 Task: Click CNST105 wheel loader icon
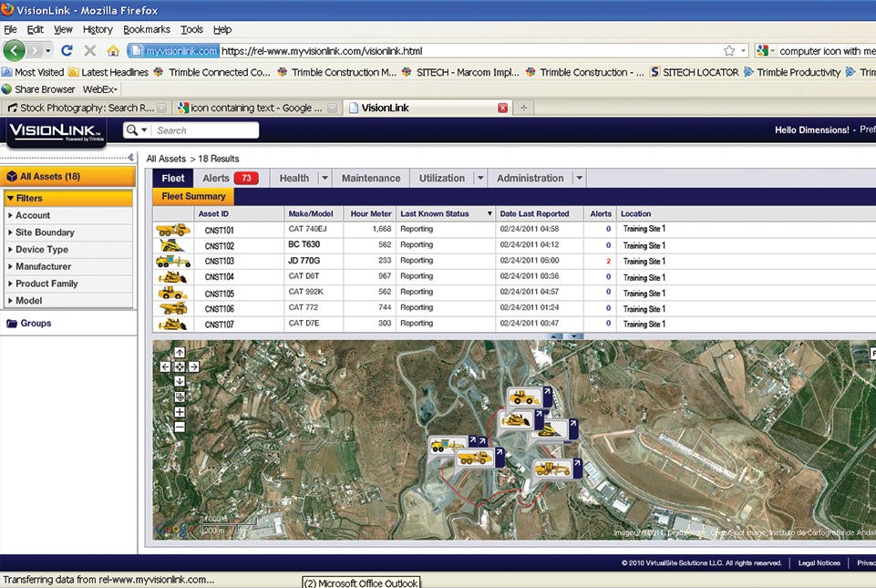pos(172,293)
